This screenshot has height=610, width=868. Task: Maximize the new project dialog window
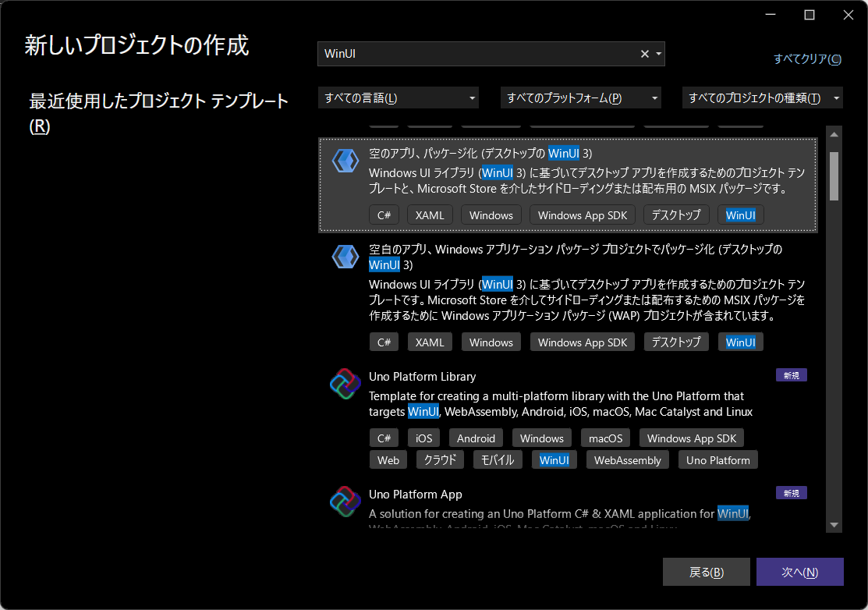810,15
